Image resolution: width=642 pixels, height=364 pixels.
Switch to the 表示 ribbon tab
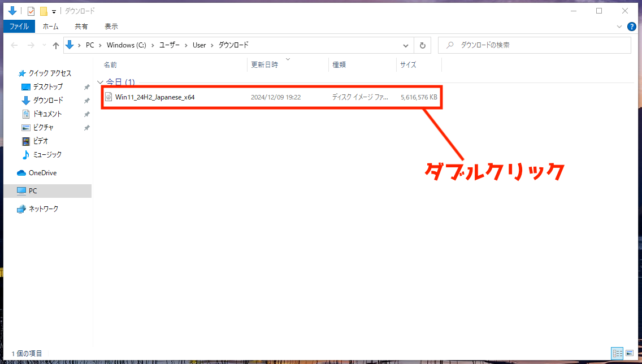(x=111, y=26)
